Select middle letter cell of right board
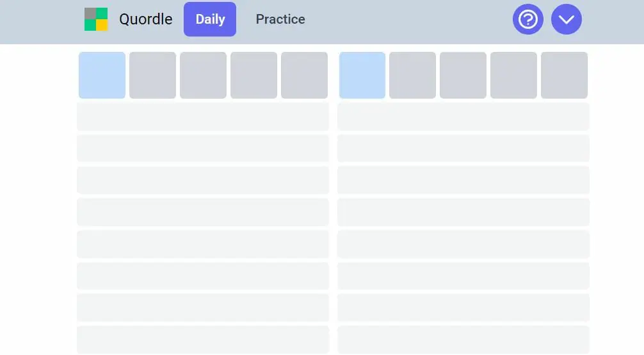The width and height of the screenshot is (644, 355). pos(463,76)
